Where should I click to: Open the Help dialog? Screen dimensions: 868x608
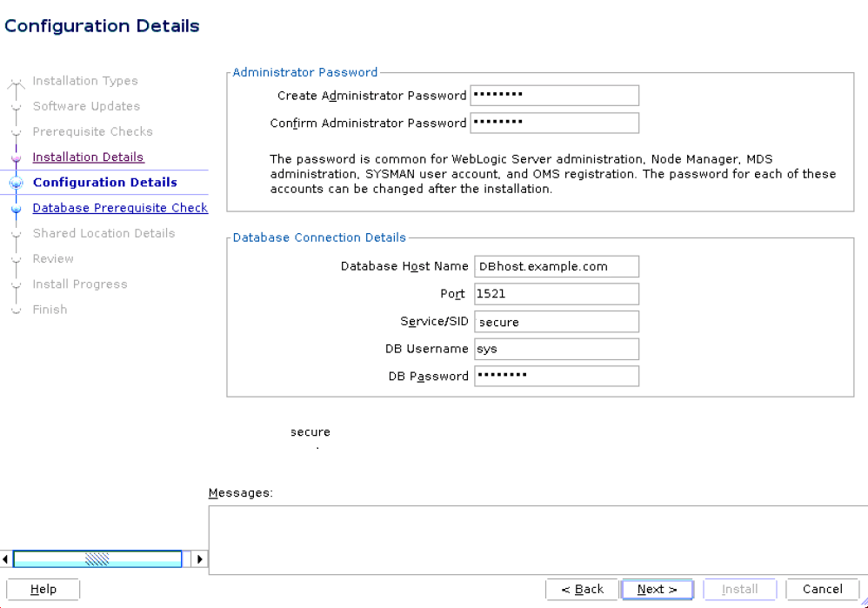click(x=43, y=589)
